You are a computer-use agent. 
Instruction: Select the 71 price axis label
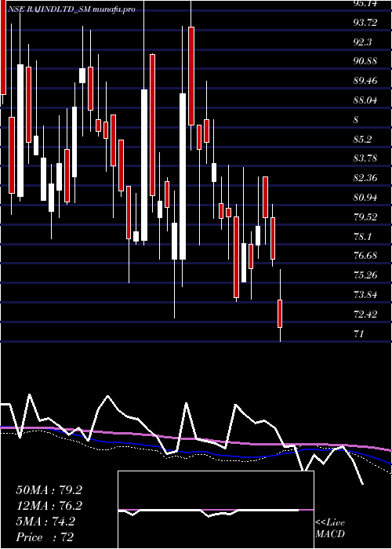[359, 333]
